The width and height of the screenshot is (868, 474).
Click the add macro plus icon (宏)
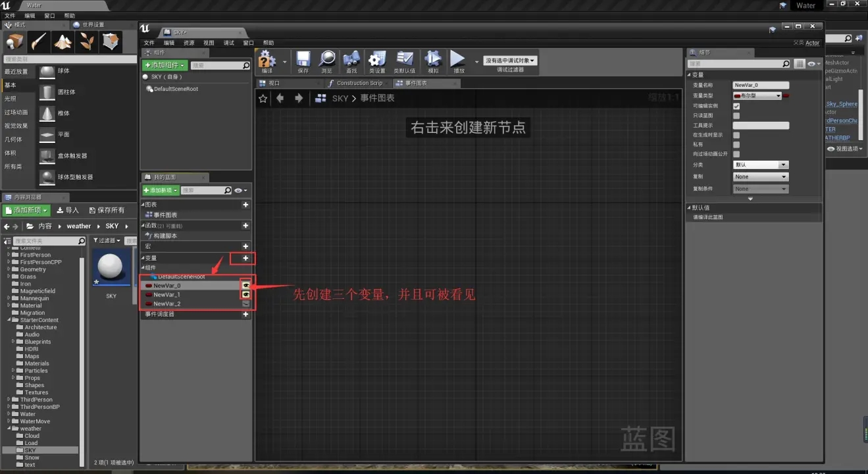tap(245, 246)
